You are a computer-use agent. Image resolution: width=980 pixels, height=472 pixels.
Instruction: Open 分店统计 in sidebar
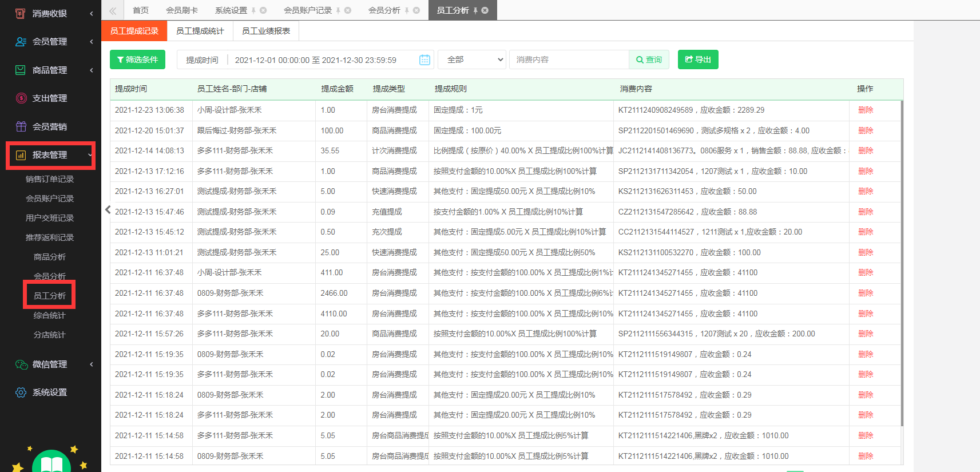[x=50, y=335]
